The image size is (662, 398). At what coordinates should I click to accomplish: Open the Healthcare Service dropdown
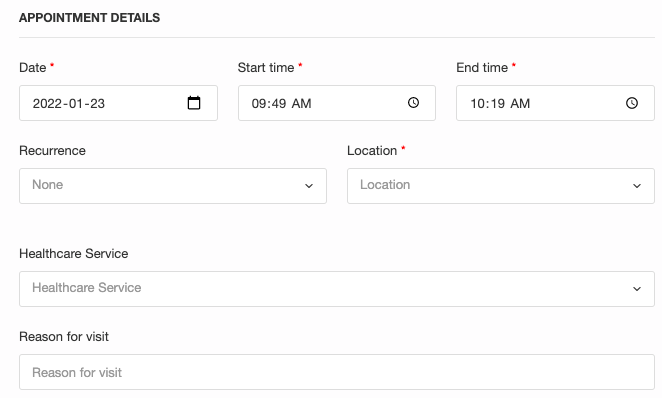point(337,289)
